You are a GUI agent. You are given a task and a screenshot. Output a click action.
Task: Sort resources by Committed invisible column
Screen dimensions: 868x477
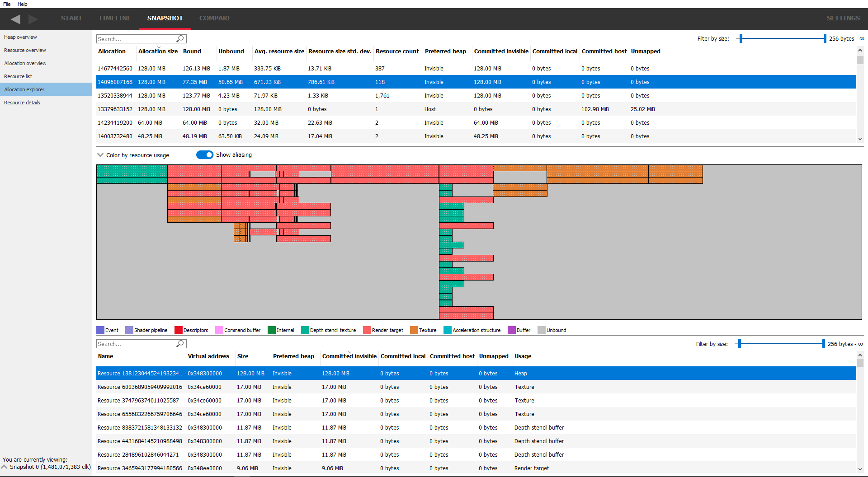[x=349, y=356]
